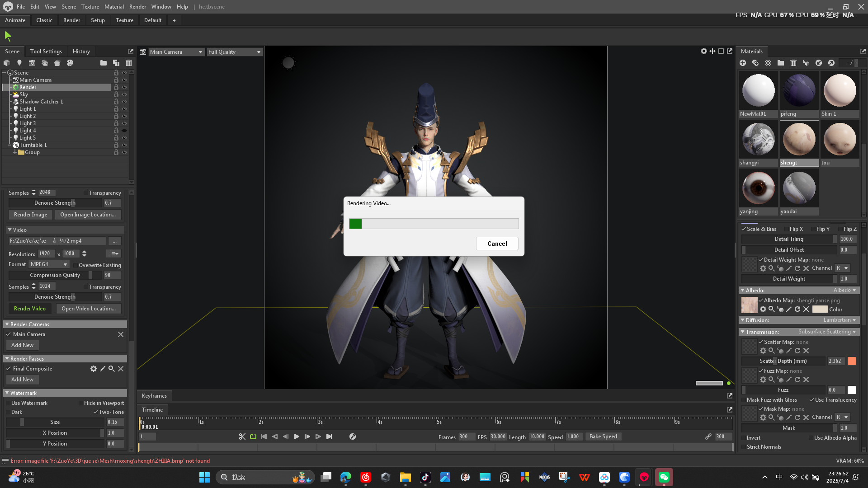Image resolution: width=868 pixels, height=488 pixels.
Task: Cancel the video rendering
Action: tap(497, 244)
